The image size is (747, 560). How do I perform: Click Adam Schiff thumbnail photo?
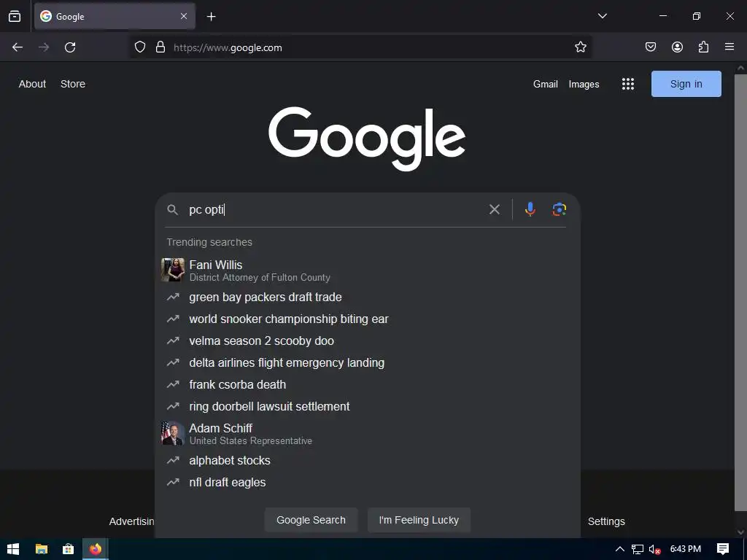(172, 433)
